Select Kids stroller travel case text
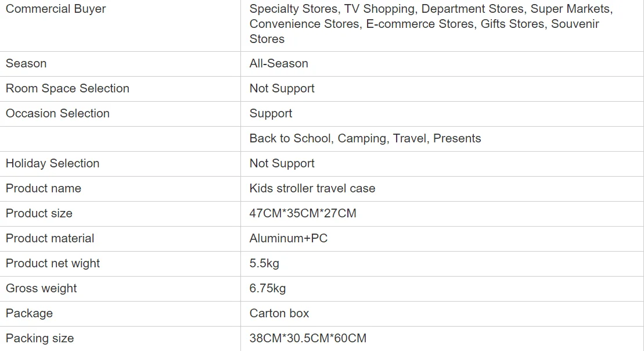The width and height of the screenshot is (644, 351). click(312, 188)
